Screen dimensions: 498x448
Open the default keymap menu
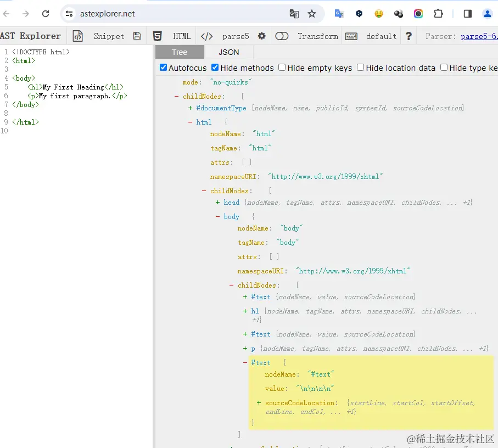[x=382, y=36]
